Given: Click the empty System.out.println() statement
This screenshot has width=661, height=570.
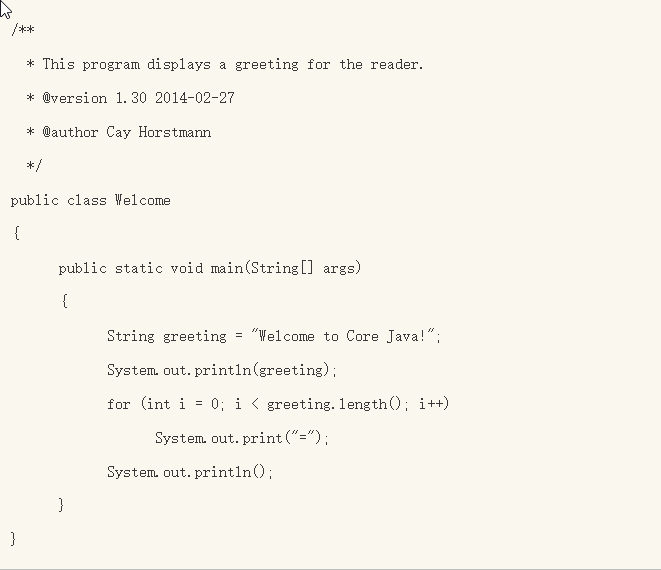Looking at the screenshot, I should tap(189, 472).
